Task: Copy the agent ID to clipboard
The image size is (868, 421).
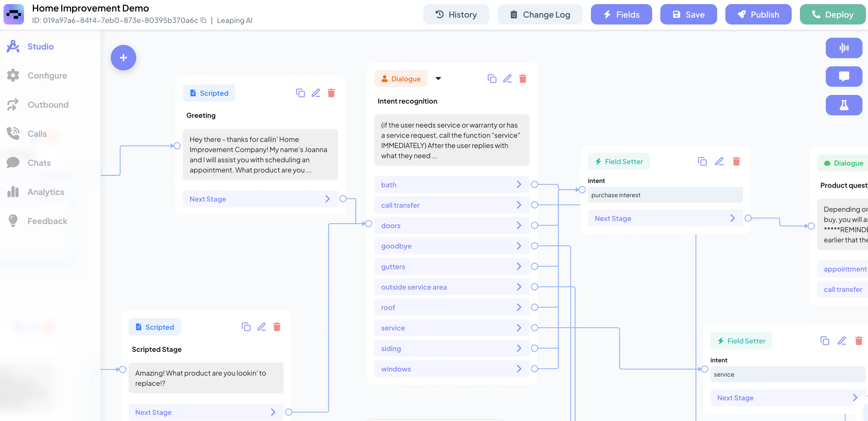Action: click(204, 20)
